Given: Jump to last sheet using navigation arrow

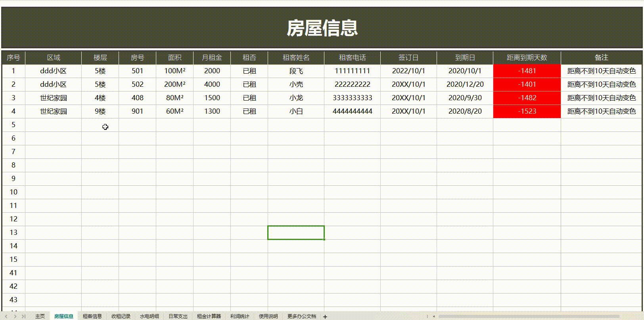Looking at the screenshot, I should [x=23, y=316].
